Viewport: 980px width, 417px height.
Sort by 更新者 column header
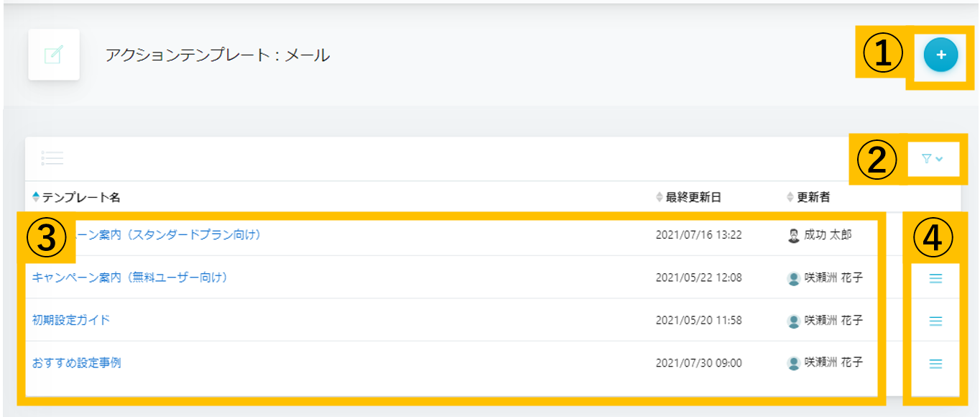(x=808, y=197)
